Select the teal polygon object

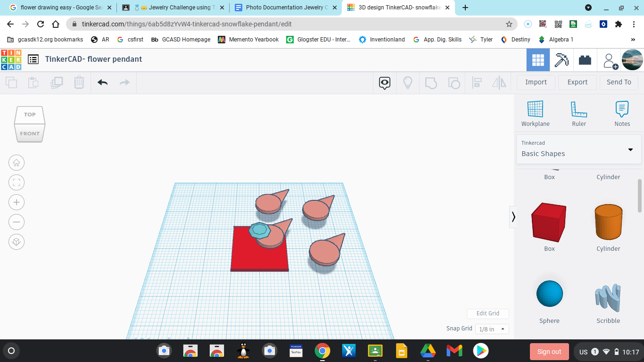coord(259,230)
